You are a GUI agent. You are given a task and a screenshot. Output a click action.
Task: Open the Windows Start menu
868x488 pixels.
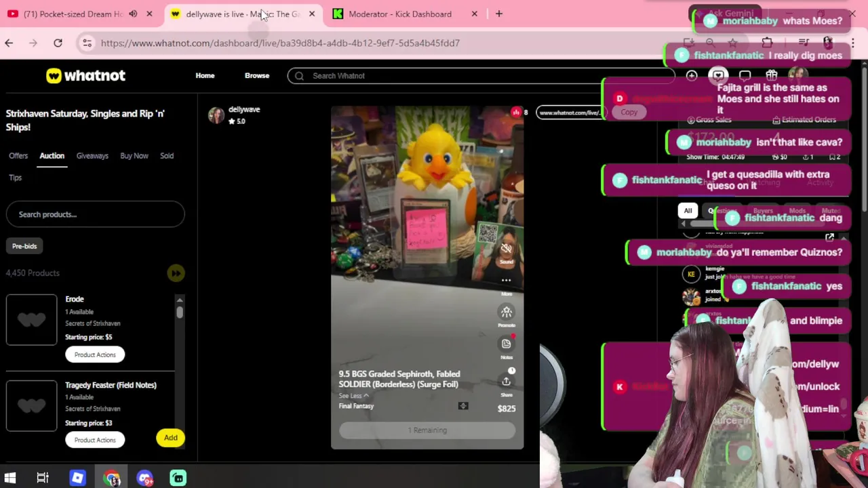[x=10, y=478]
